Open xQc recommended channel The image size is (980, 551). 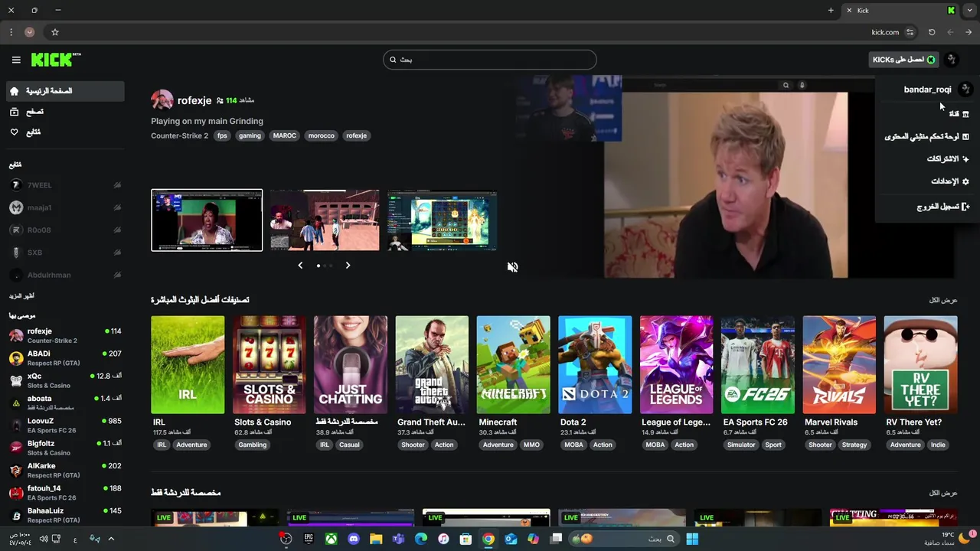pyautogui.click(x=64, y=380)
